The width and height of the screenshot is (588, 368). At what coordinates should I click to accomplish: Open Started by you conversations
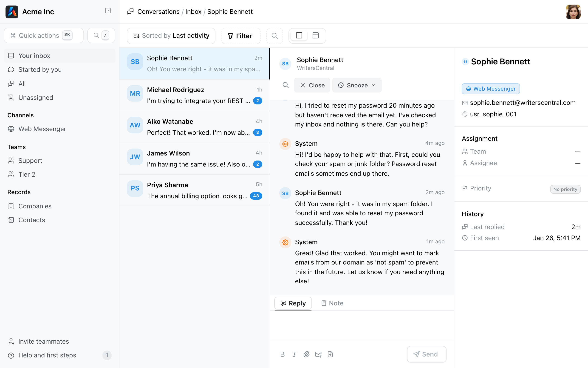point(59,70)
